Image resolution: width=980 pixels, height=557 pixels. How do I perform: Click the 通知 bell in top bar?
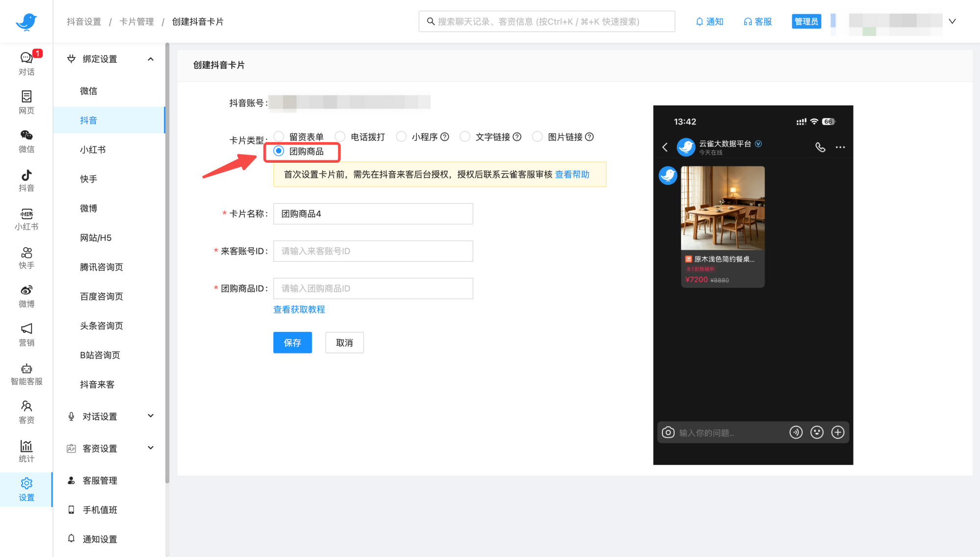(710, 22)
